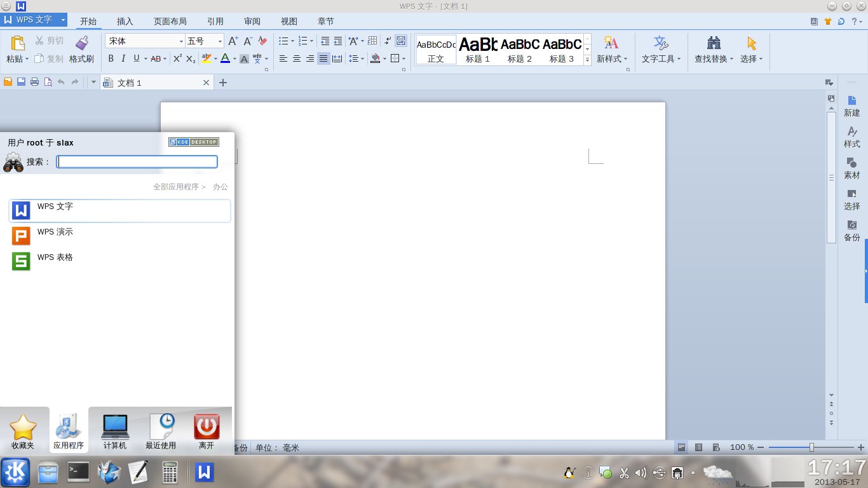Decrease font size with the A- icon
Viewport: 868px width, 488px height.
(248, 41)
